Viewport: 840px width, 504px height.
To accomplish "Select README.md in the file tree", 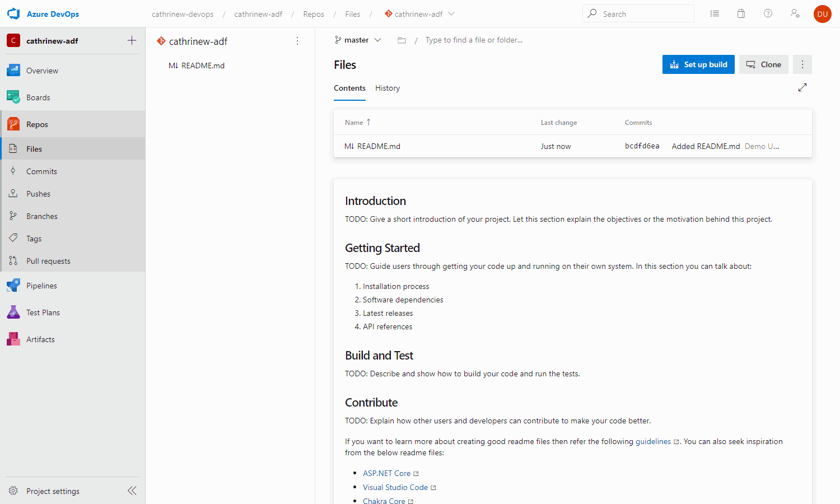I will point(202,66).
